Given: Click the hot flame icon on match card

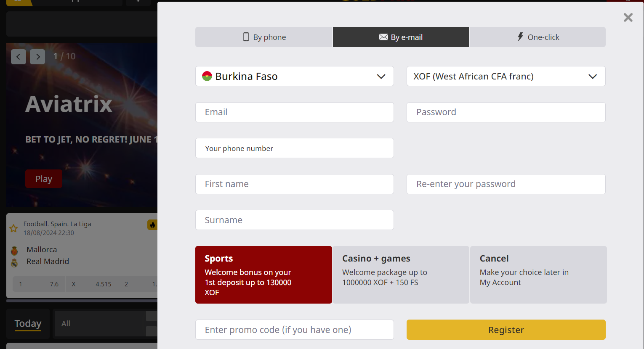Looking at the screenshot, I should tap(152, 225).
